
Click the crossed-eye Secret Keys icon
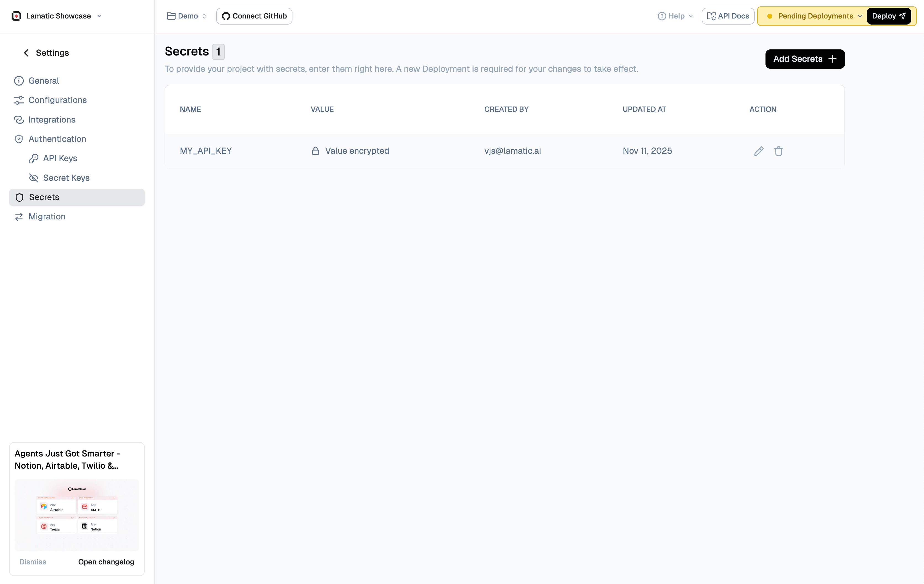pos(33,178)
